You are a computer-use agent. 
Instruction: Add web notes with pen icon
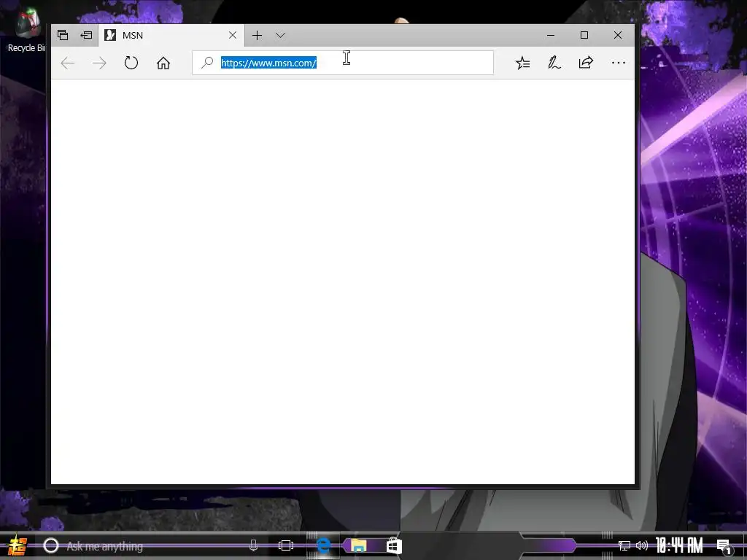[554, 63]
